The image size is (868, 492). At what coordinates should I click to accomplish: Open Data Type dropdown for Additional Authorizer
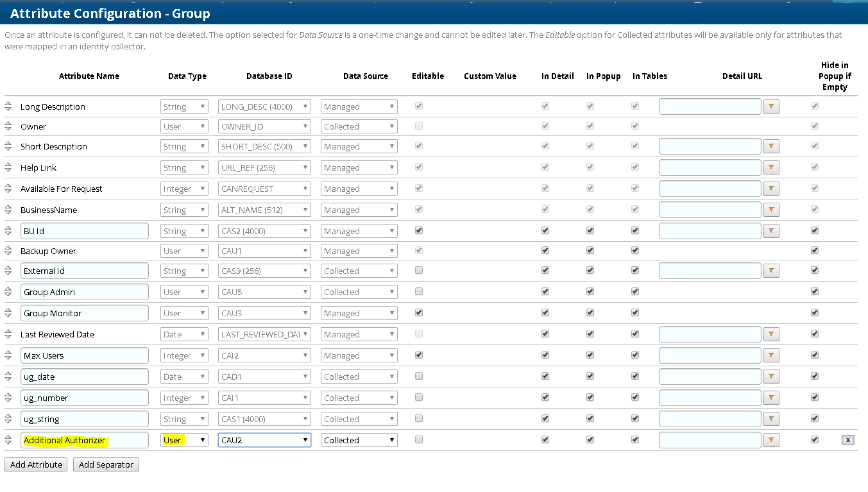point(184,440)
